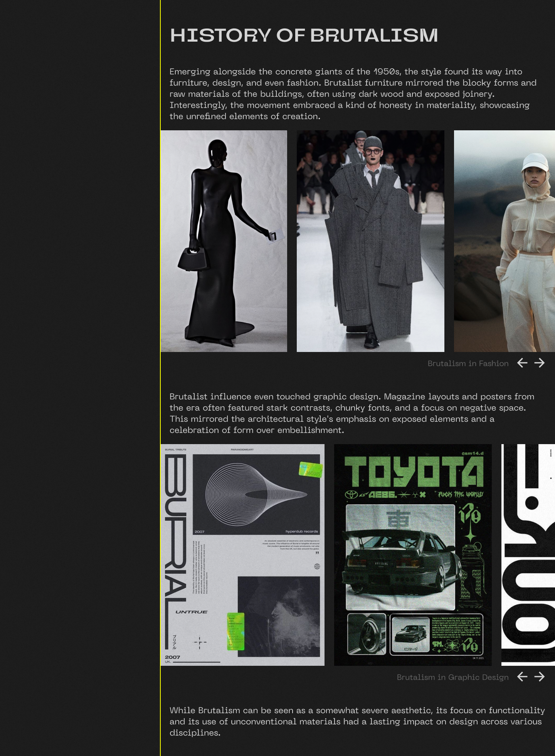555x756 pixels.
Task: Open the black gown mannequin image
Action: pyautogui.click(x=224, y=241)
